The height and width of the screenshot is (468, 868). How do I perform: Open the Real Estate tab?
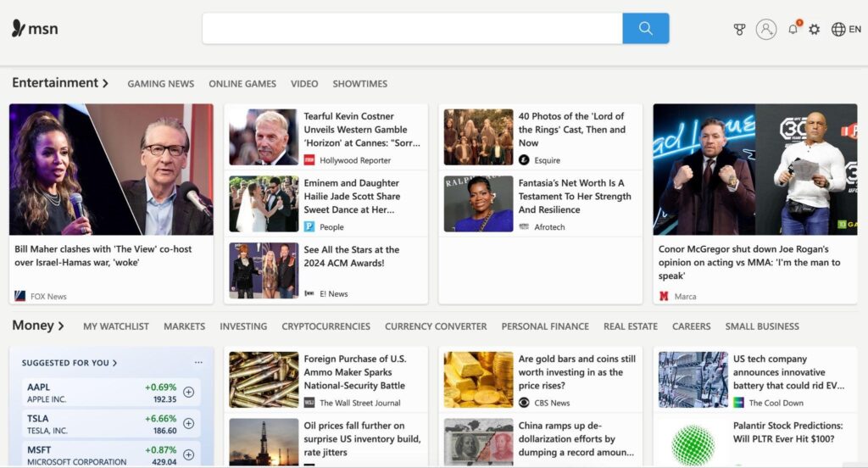pos(631,326)
